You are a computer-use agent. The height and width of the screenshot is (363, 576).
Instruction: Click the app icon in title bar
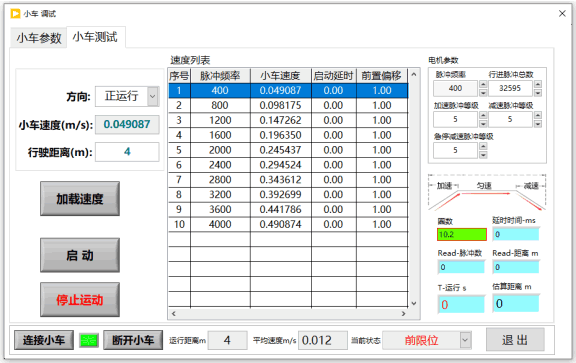click(x=15, y=14)
